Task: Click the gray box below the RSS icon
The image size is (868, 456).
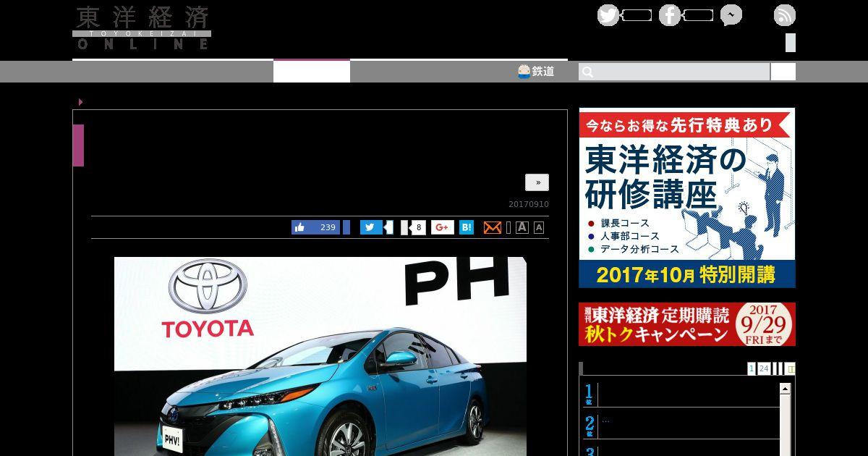Action: point(791,43)
